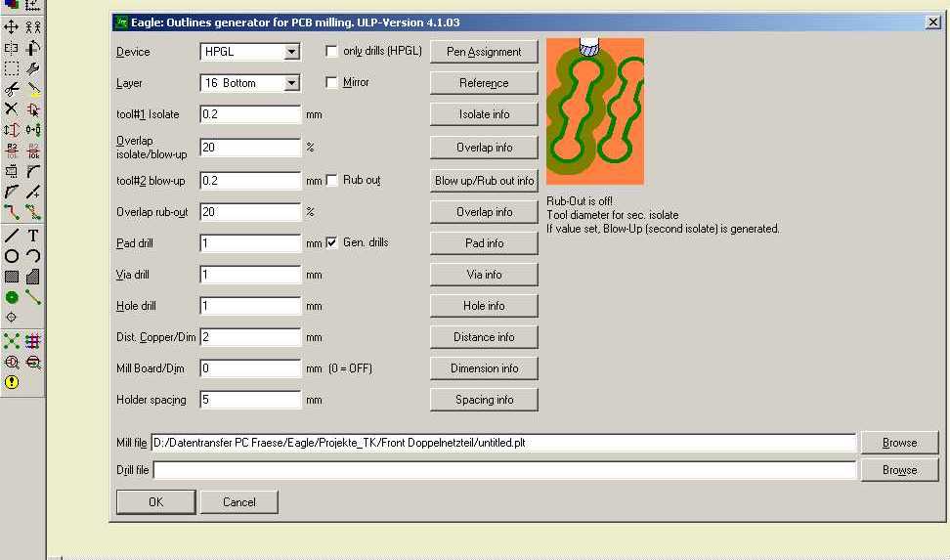Activate the Signal airwire tool

[33, 297]
